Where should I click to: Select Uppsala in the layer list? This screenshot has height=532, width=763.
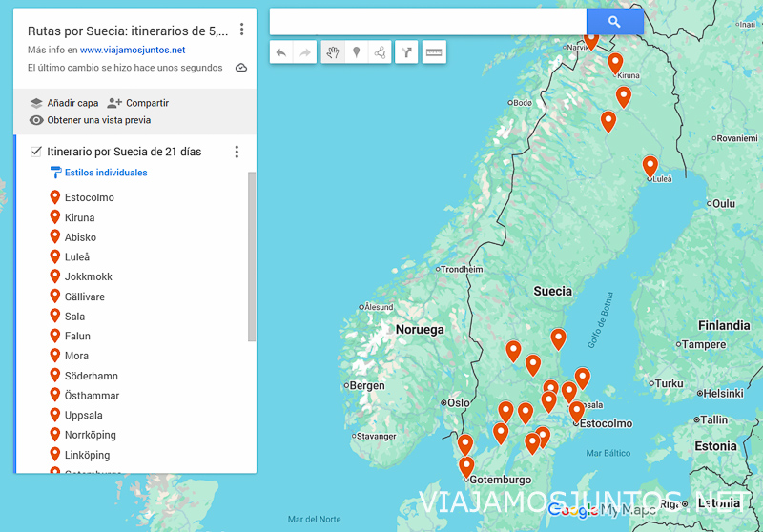tap(84, 416)
